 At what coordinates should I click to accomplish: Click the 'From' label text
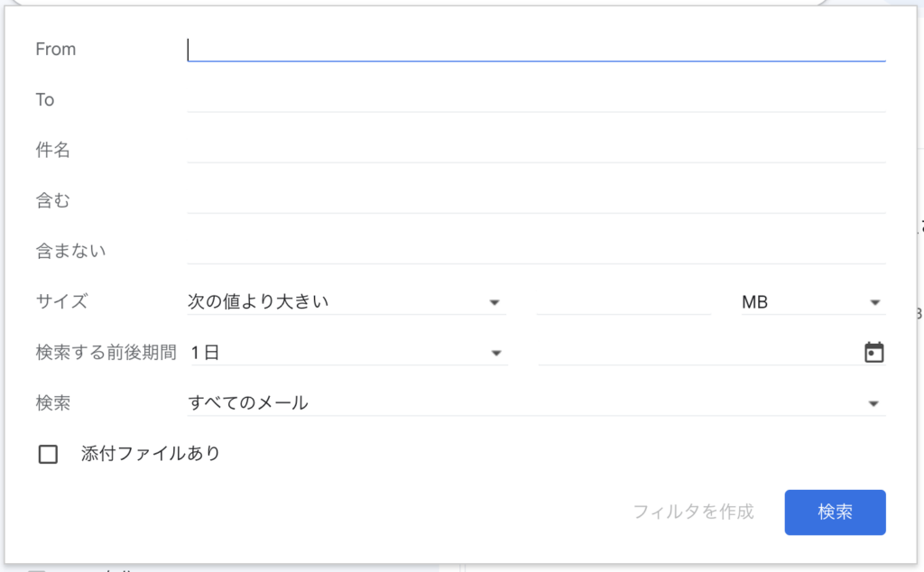pyautogui.click(x=56, y=50)
